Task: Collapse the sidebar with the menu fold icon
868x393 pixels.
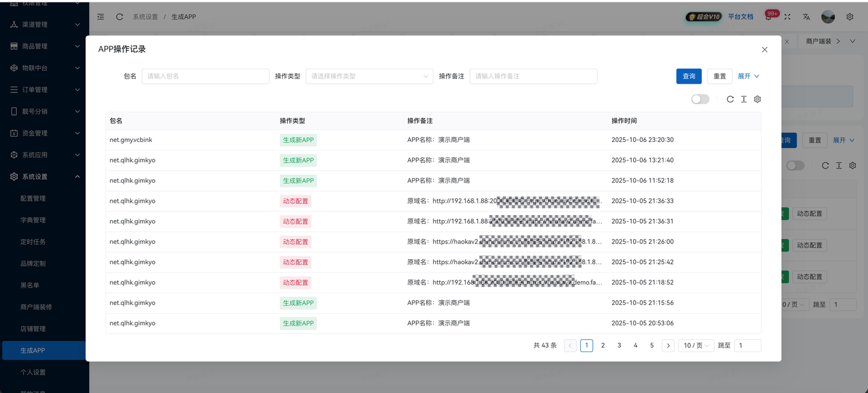Action: pyautogui.click(x=100, y=17)
